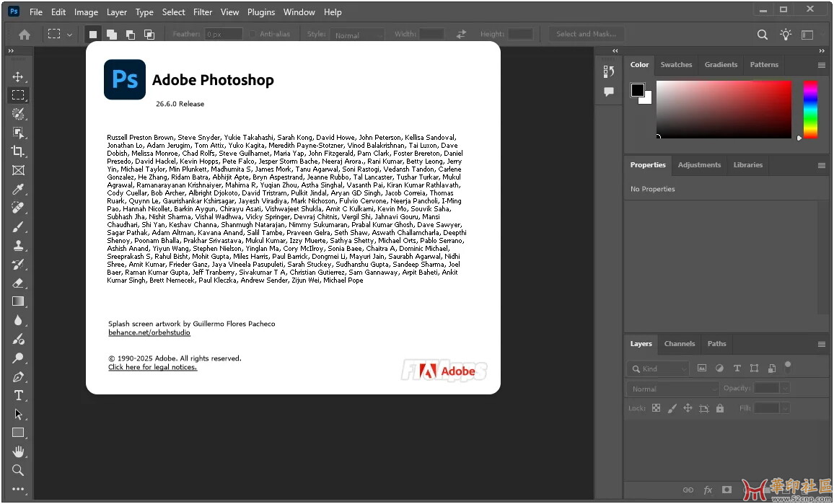Viewport: 834px width, 504px height.
Task: Toggle the Anti-alias checkbox
Action: point(253,34)
